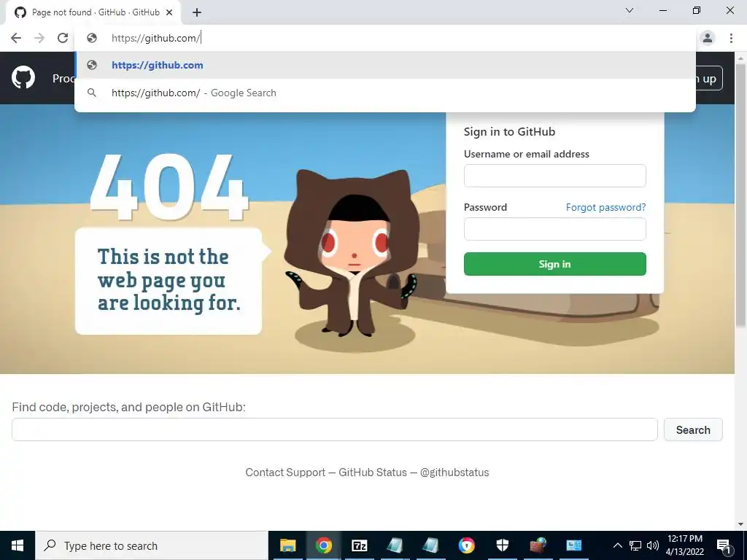747x560 pixels.
Task: Click the Sign up button in header
Action: tap(709, 78)
